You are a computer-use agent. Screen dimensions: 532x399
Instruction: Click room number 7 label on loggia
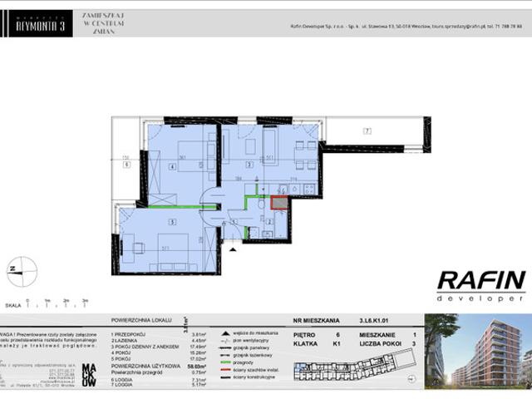point(367,131)
